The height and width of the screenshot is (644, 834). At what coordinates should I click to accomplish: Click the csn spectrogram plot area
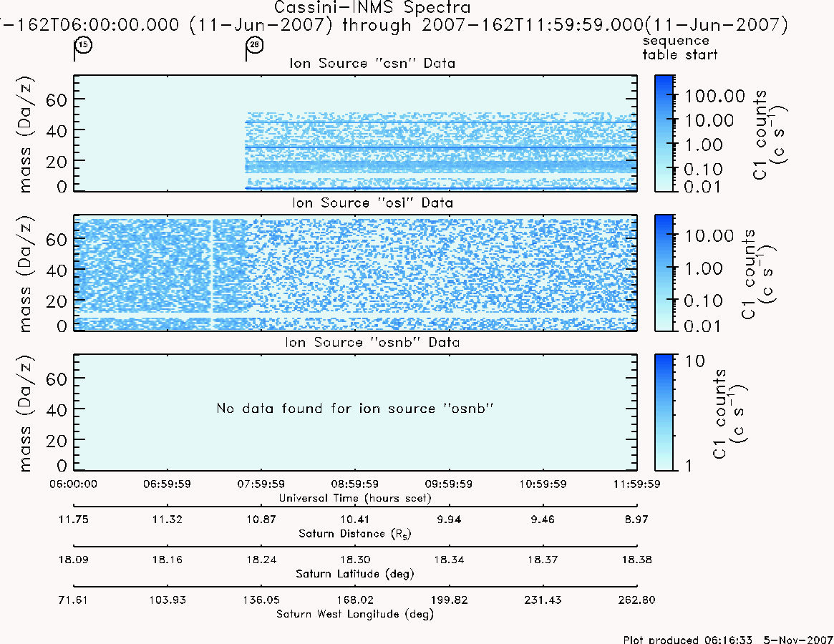355,133
